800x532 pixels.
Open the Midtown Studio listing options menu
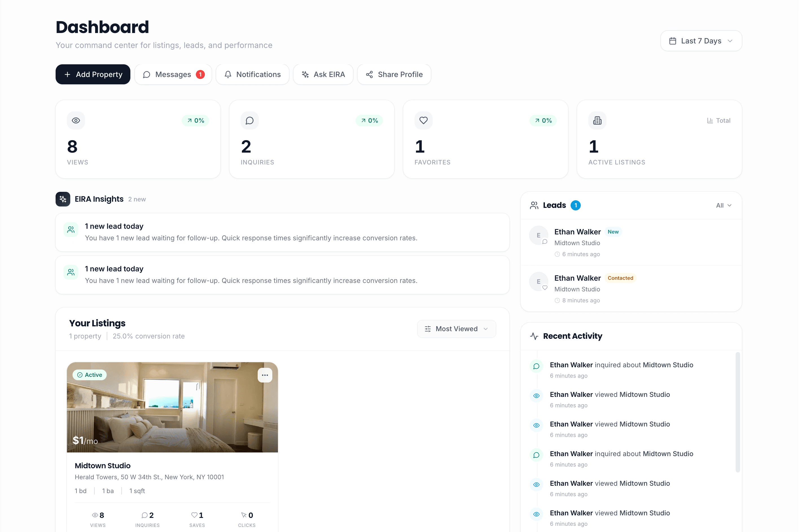click(265, 375)
